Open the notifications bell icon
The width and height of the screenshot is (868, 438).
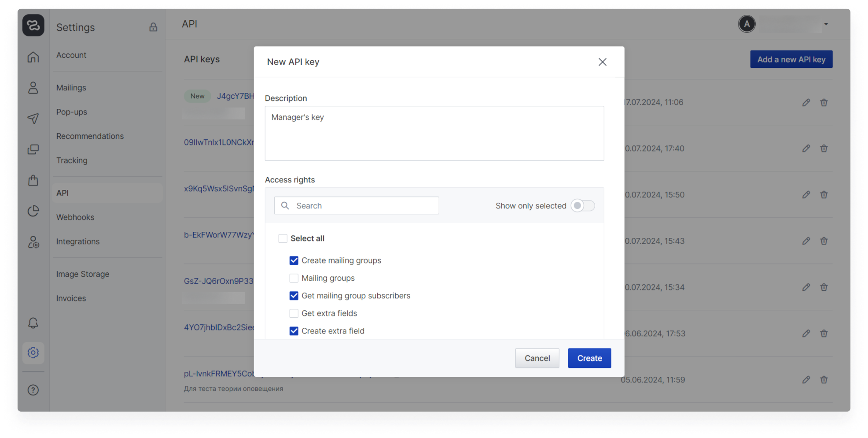pyautogui.click(x=33, y=323)
